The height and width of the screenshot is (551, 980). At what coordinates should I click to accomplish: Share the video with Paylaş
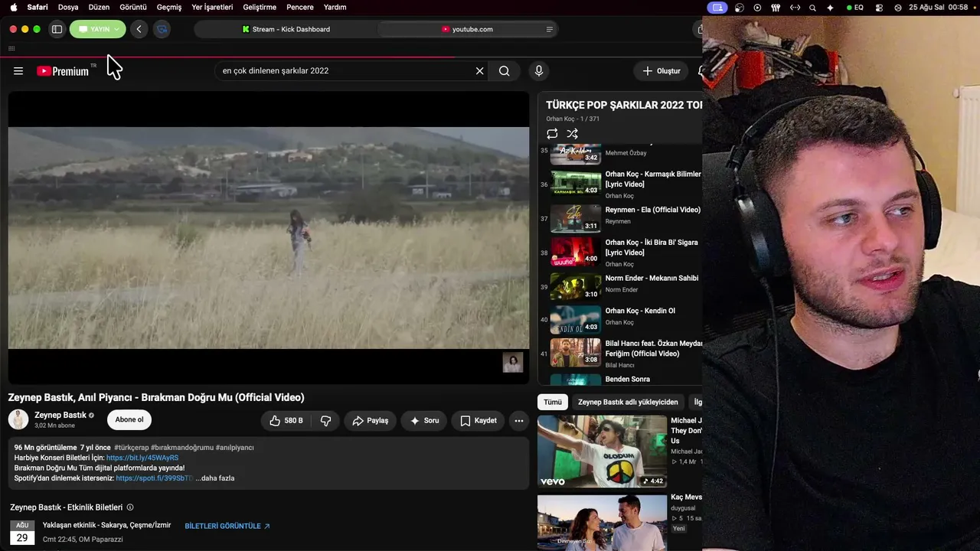pos(370,420)
